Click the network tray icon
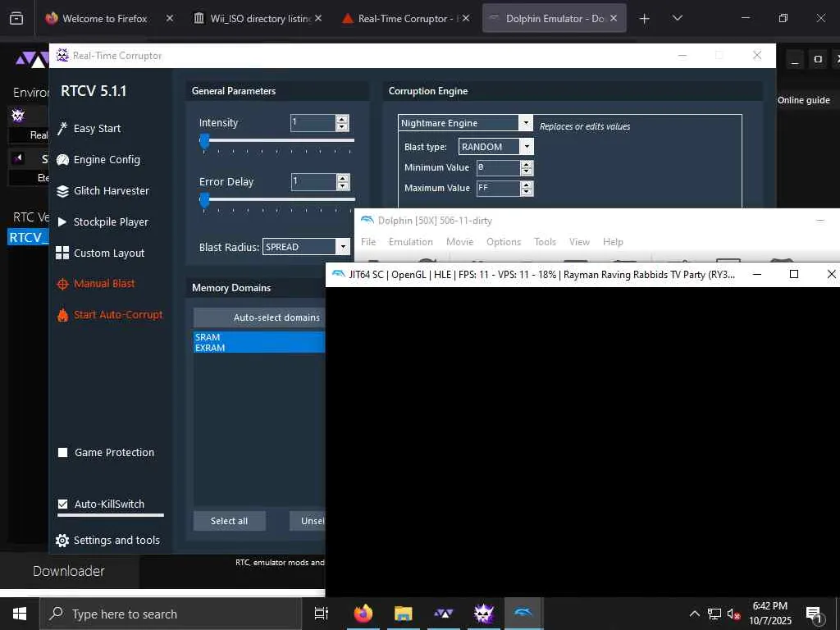 click(714, 614)
